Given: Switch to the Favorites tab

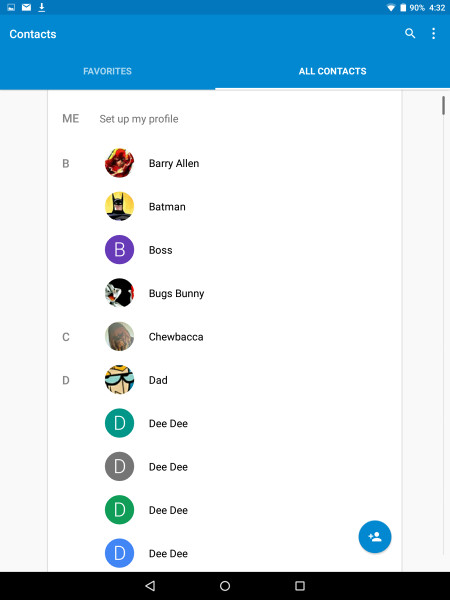Looking at the screenshot, I should coord(108,71).
